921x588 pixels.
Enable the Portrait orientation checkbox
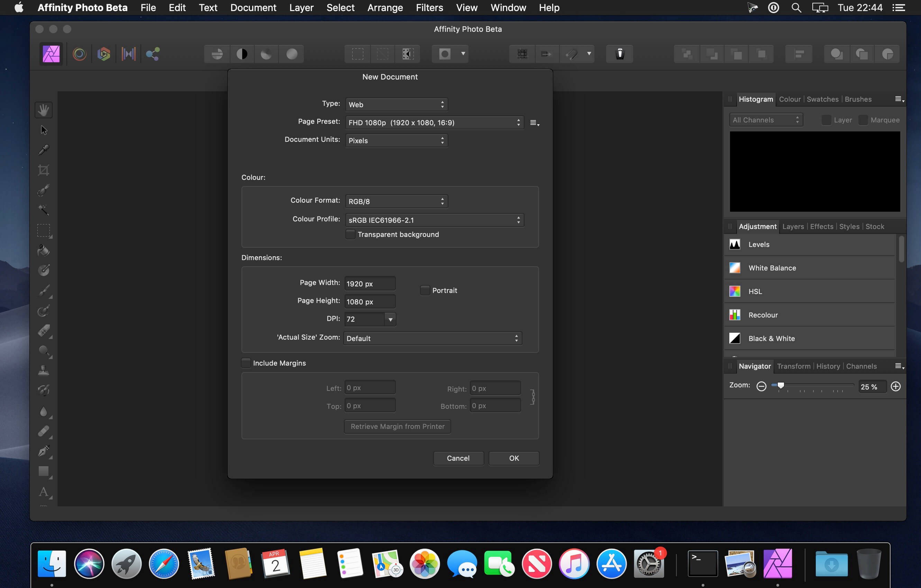click(x=423, y=290)
